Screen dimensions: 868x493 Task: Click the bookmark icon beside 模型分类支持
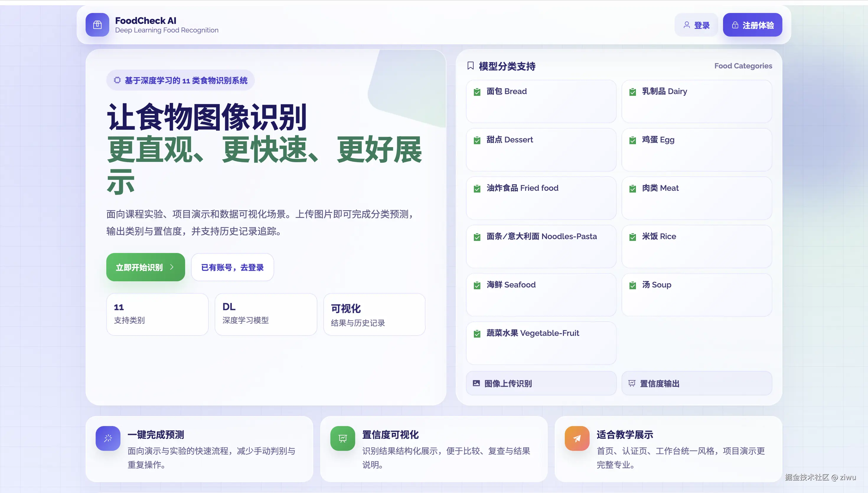(x=471, y=66)
